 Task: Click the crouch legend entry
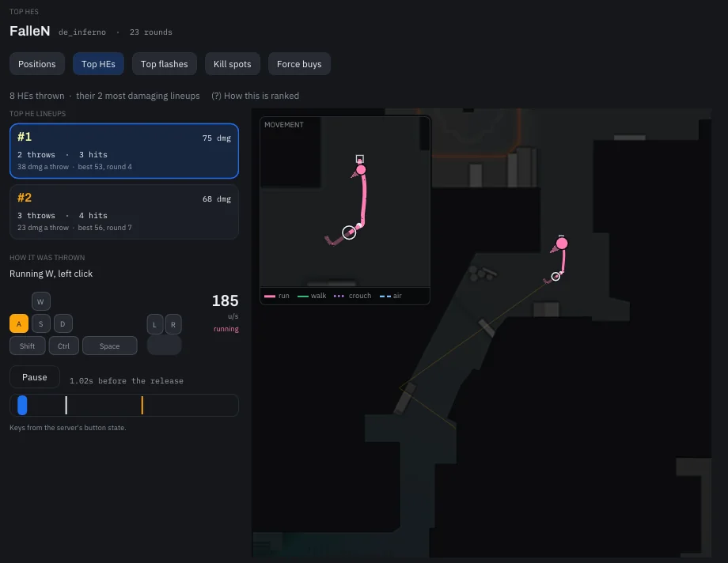tap(352, 296)
